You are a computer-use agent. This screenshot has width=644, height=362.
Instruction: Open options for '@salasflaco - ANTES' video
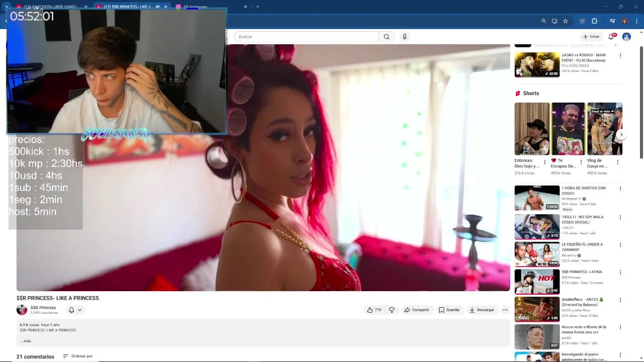point(620,300)
